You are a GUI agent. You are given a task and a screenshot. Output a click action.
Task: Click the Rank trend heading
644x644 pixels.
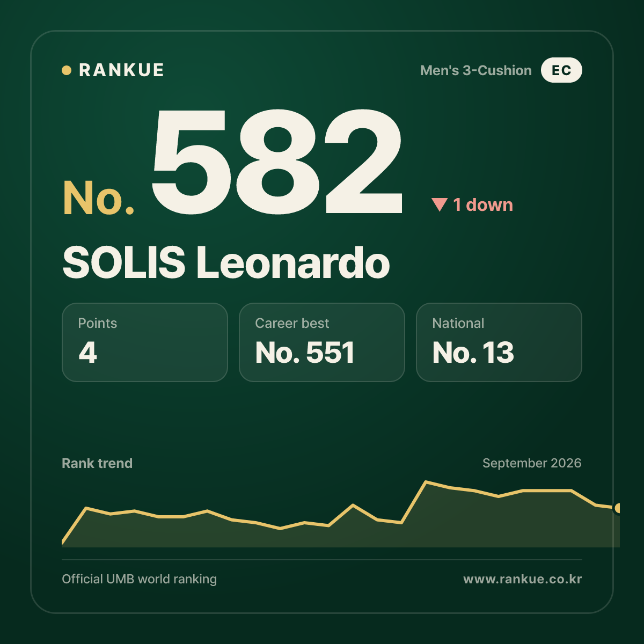(97, 463)
